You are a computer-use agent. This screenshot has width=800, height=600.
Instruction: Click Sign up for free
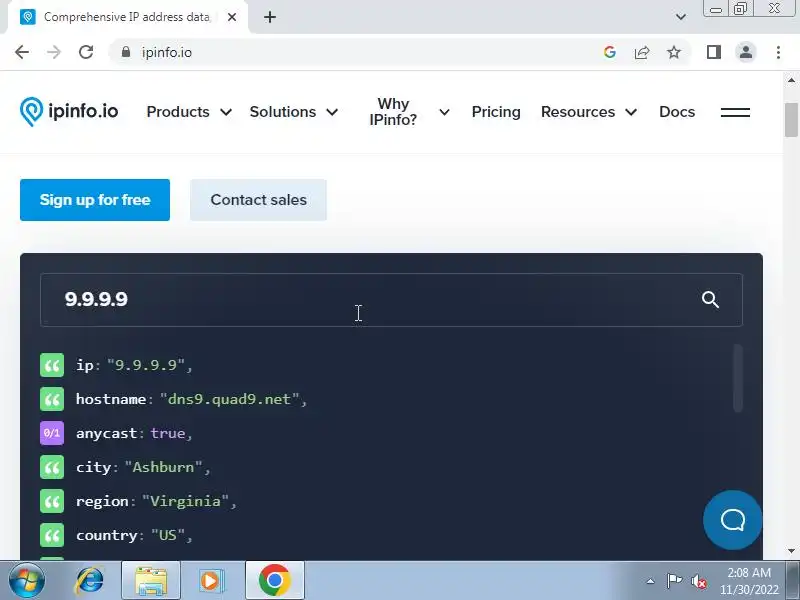(x=95, y=200)
